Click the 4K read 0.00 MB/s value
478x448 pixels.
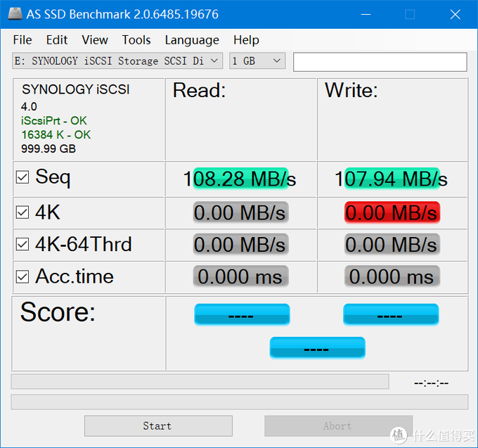coord(241,212)
